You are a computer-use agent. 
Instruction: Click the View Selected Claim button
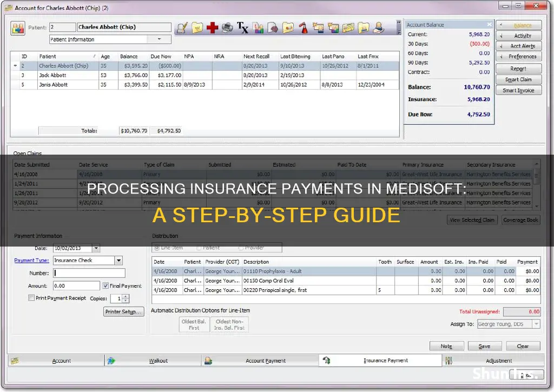472,220
